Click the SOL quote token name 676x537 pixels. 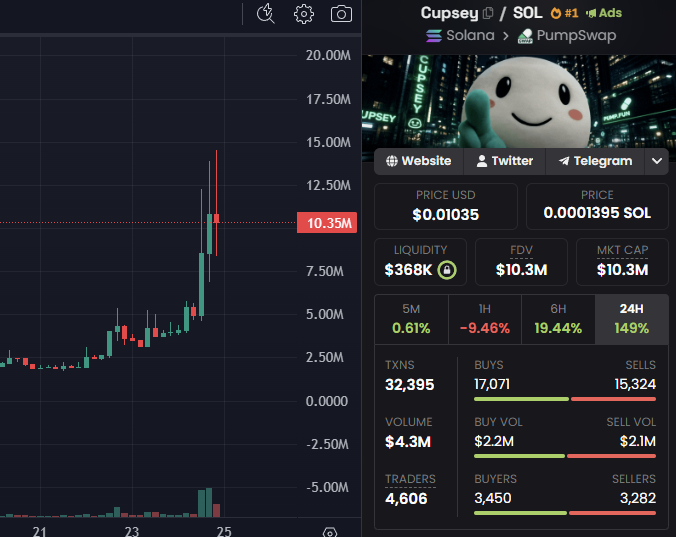click(x=527, y=13)
